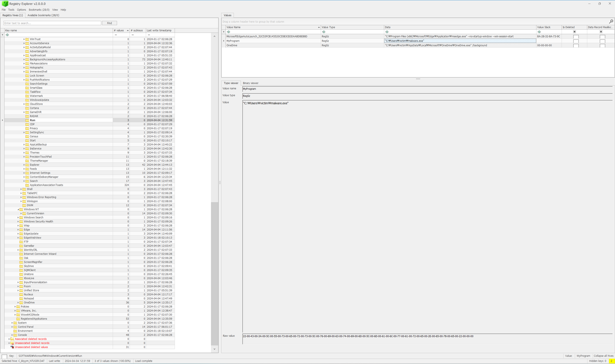This screenshot has width=615, height=364.
Task: Collapse the Windows NT tree node
Action: 18,209
